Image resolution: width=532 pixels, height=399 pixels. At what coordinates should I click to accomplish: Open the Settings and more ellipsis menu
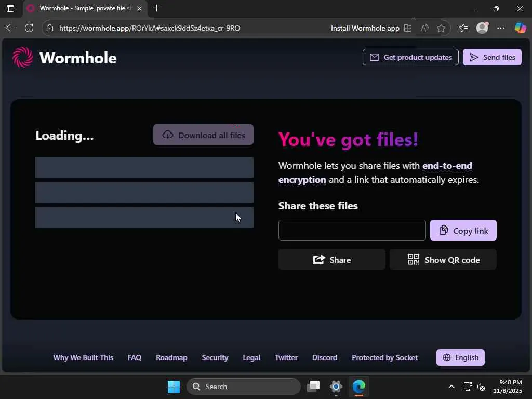501,28
